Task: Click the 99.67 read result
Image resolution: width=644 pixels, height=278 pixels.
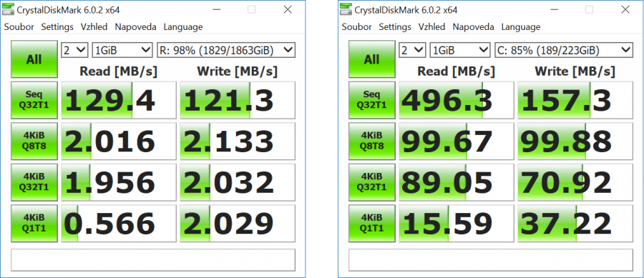Action: point(457,142)
